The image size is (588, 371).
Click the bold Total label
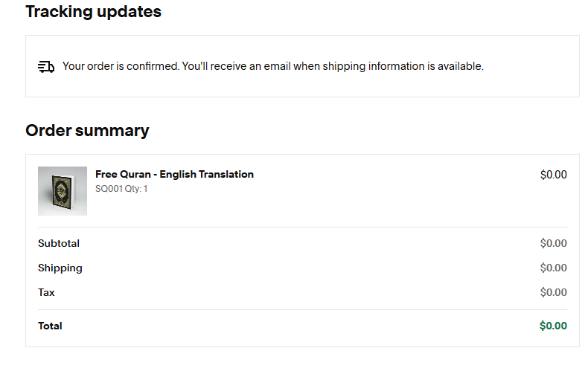(50, 326)
